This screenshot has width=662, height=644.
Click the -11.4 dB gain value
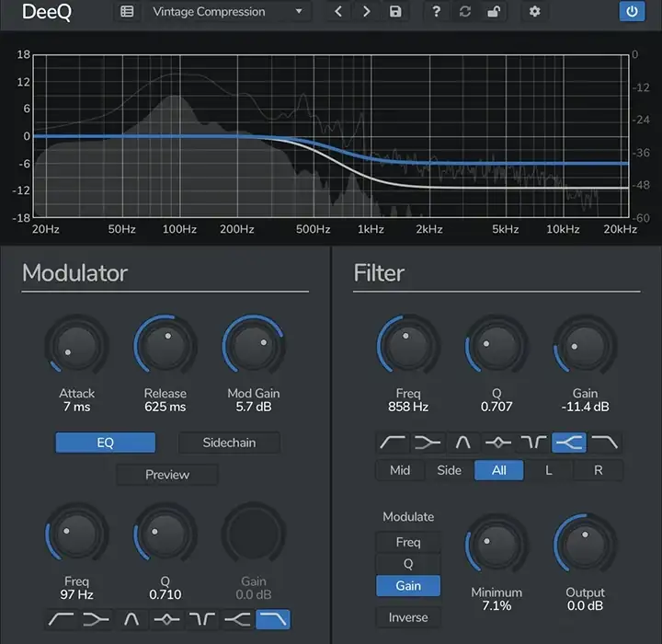(585, 407)
